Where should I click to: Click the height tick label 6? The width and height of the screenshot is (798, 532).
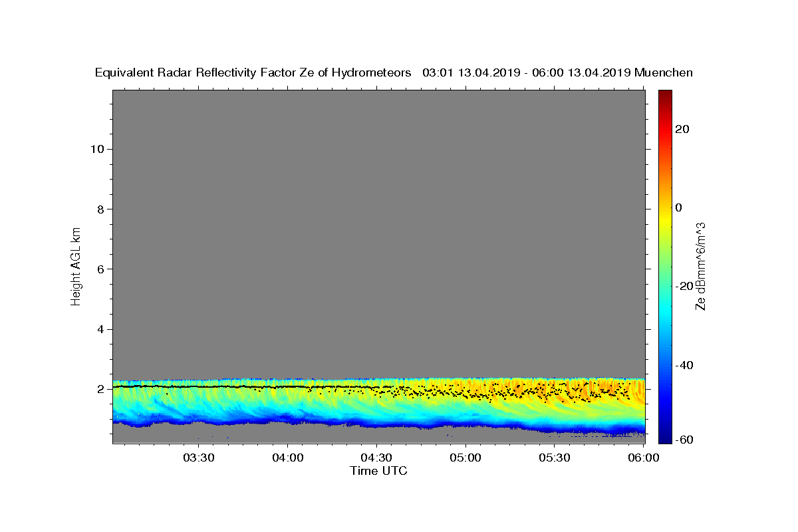[99, 269]
